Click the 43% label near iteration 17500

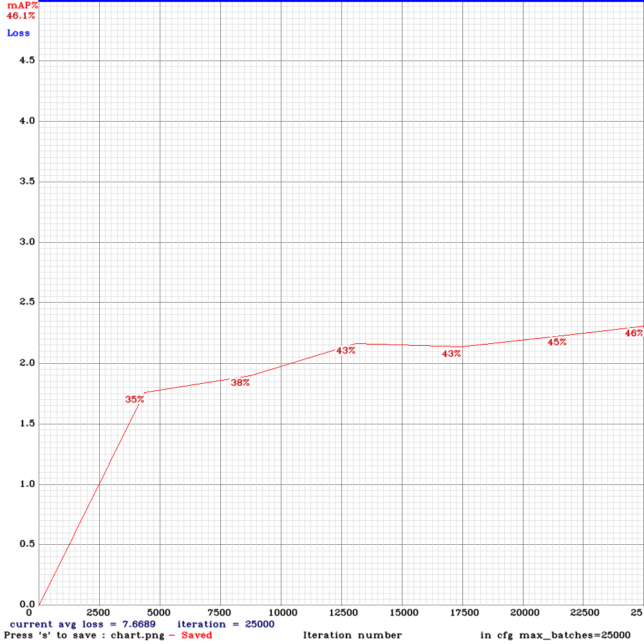[451, 354]
